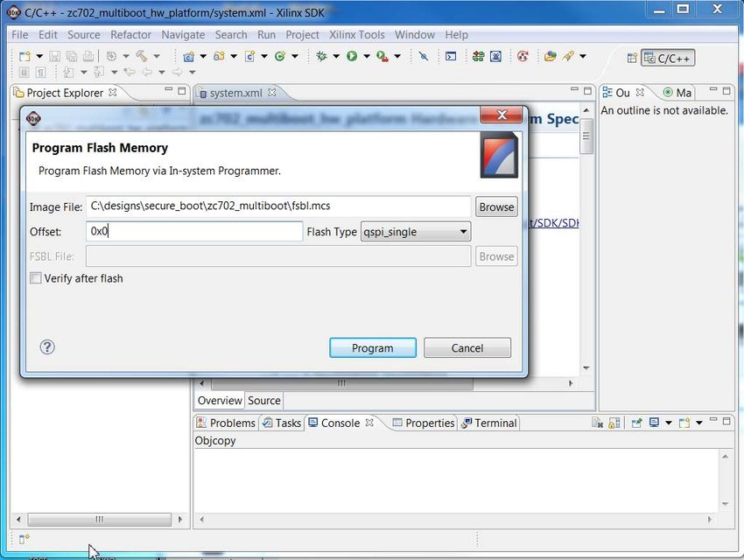The height and width of the screenshot is (560, 744).
Task: Click the External Tools run icon
Action: point(382,56)
